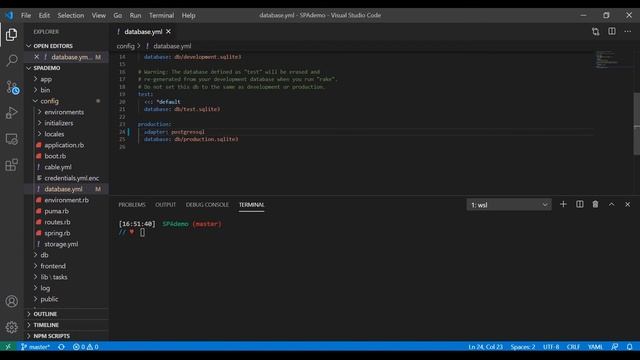640x360 pixels.
Task: Open the terminal selector dropdown '1: wsl'
Action: [509, 204]
